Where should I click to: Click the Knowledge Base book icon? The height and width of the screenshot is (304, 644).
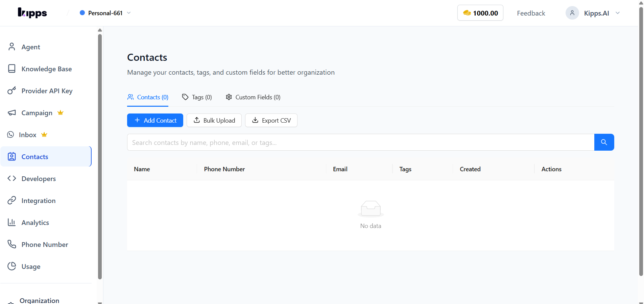12,69
